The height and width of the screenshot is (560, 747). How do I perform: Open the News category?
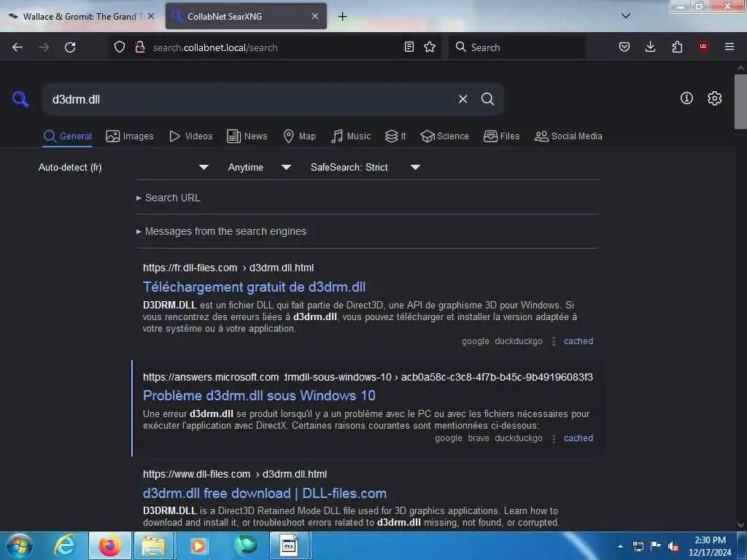(x=247, y=136)
